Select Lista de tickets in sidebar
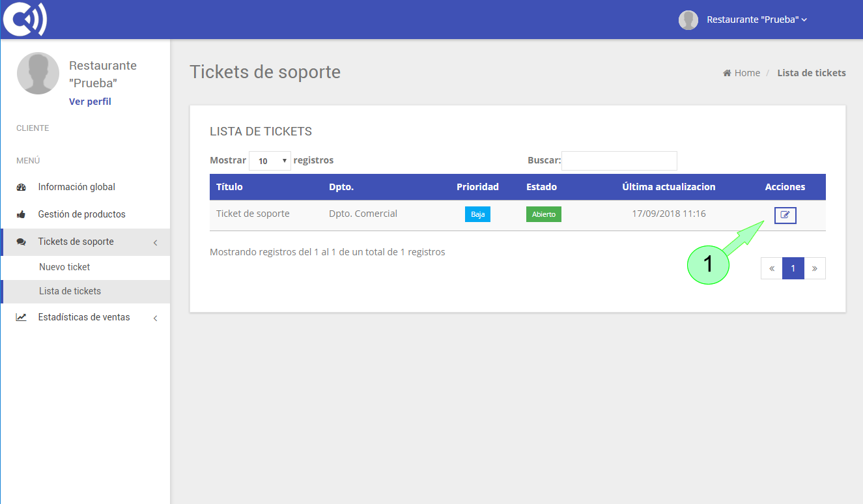Image resolution: width=863 pixels, height=504 pixels. pos(70,291)
